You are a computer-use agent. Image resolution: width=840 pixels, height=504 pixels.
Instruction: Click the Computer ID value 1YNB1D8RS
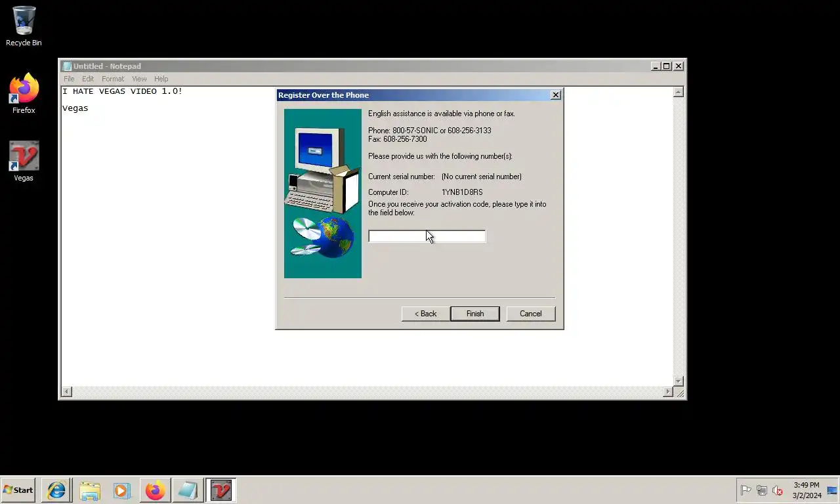tap(462, 192)
